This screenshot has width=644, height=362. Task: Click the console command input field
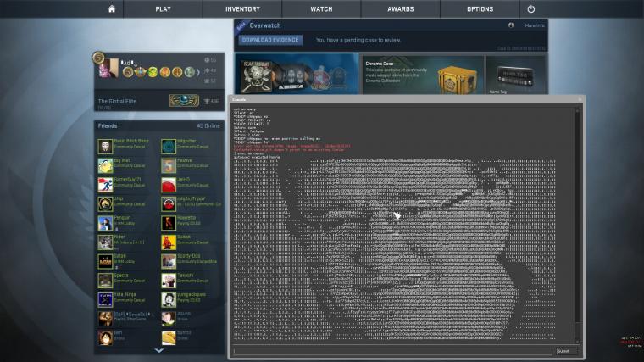click(x=392, y=351)
